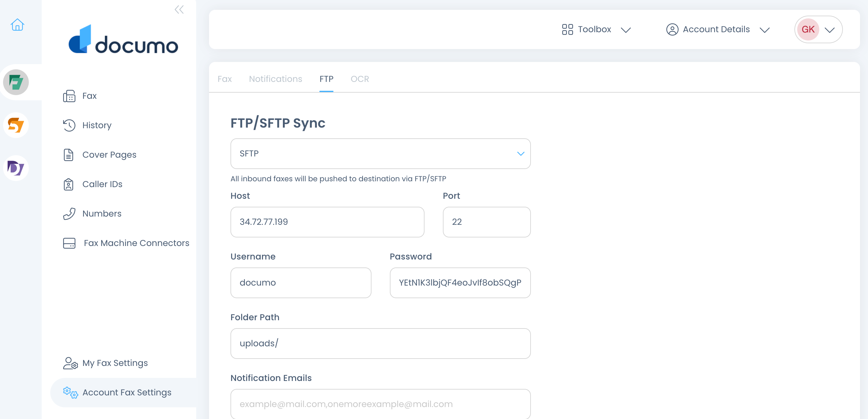
Task: Click the gears icon for Account Fax Settings
Action: coord(70,392)
